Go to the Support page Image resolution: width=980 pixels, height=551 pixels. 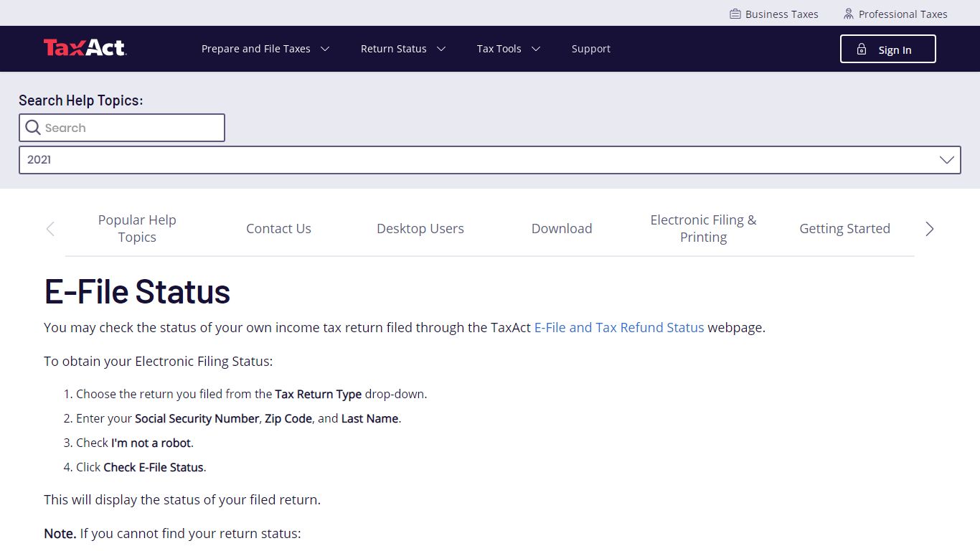(591, 49)
